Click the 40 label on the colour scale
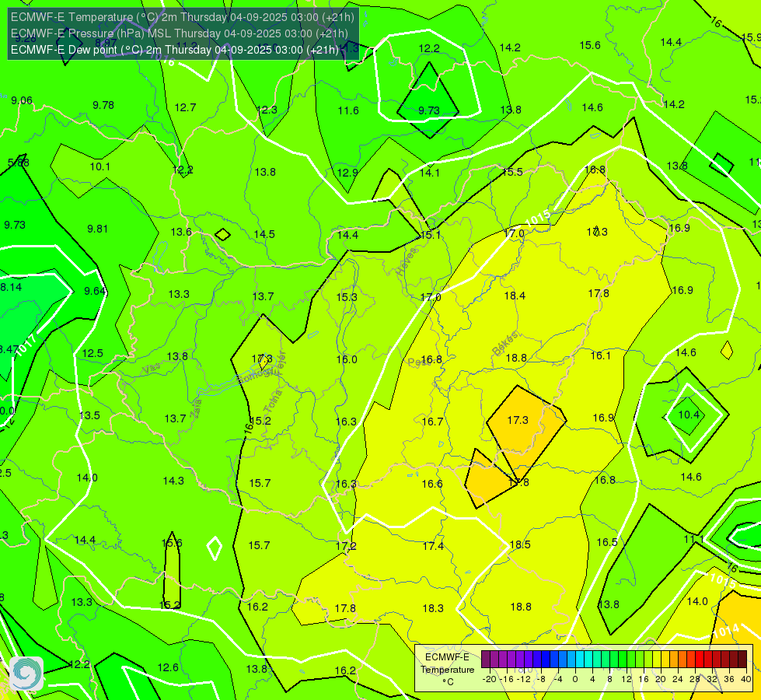This screenshot has height=700, width=761. click(746, 679)
